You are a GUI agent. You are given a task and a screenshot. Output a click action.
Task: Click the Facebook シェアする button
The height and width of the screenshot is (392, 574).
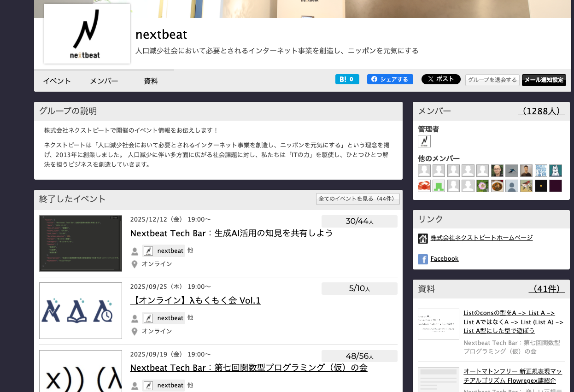click(390, 79)
